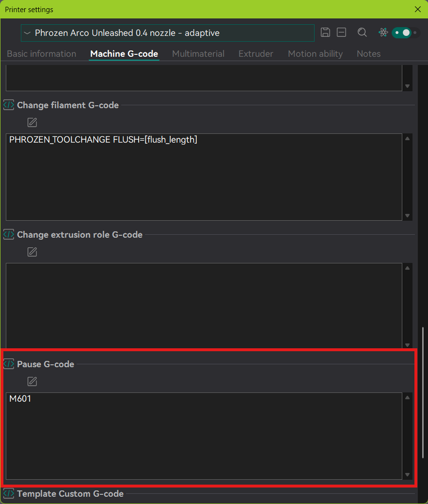Click the Change extrusion role G-code section icon
The height and width of the screenshot is (504, 428).
point(9,234)
